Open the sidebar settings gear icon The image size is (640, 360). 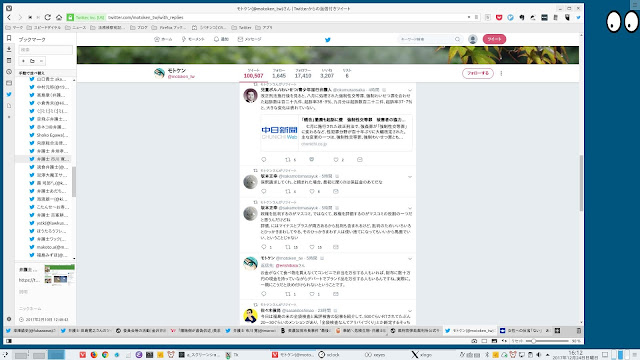pyautogui.click(x=9, y=319)
